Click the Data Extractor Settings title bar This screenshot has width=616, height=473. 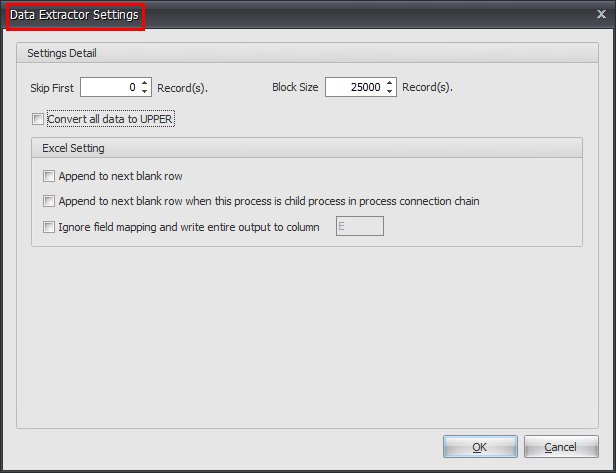click(300, 15)
